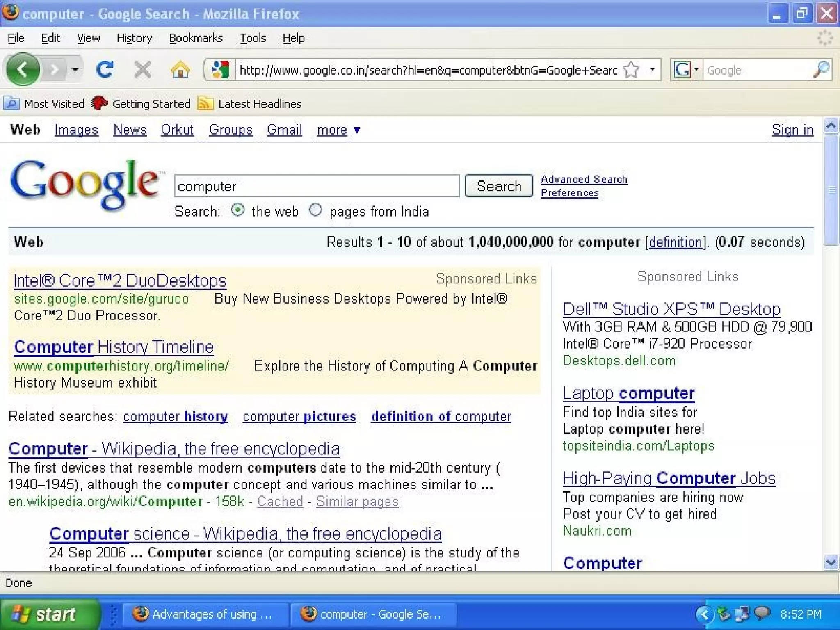Open the Tools menu
Screen dimensions: 840x630
click(x=253, y=38)
